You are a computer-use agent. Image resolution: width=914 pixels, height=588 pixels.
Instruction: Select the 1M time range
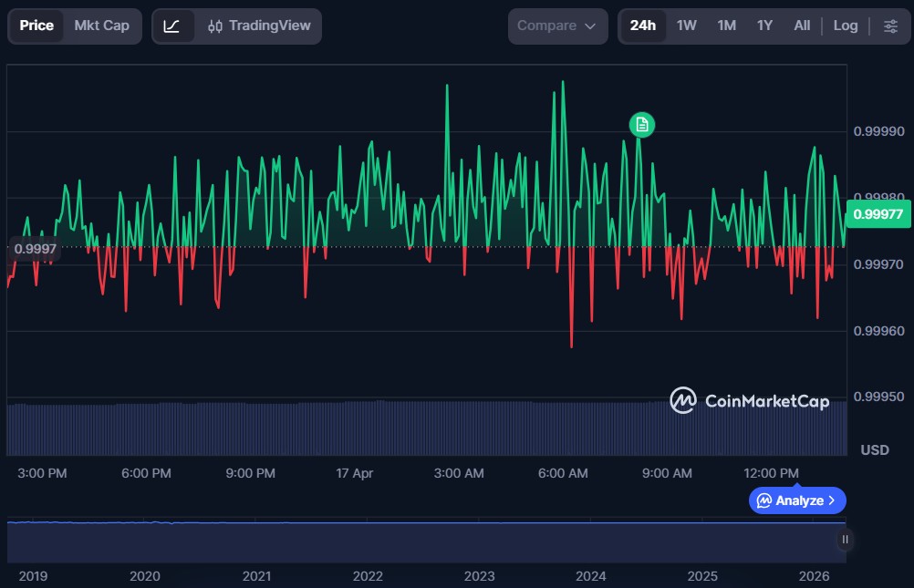[726, 26]
